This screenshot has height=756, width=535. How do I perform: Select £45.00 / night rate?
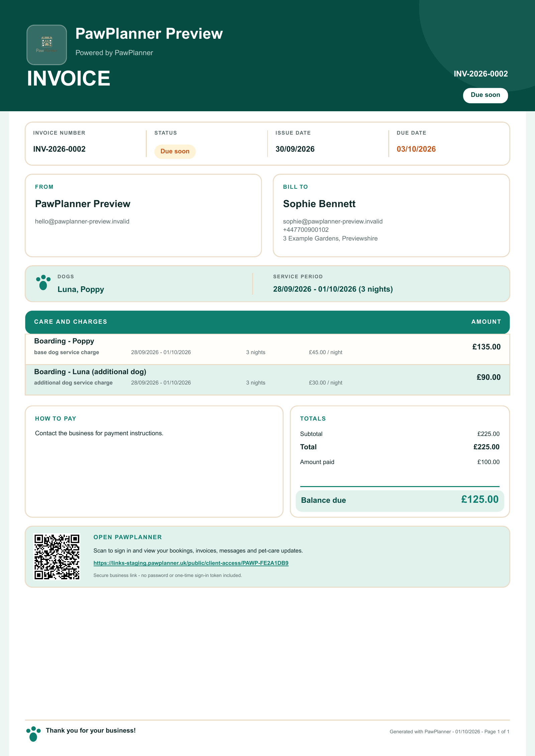tap(325, 352)
